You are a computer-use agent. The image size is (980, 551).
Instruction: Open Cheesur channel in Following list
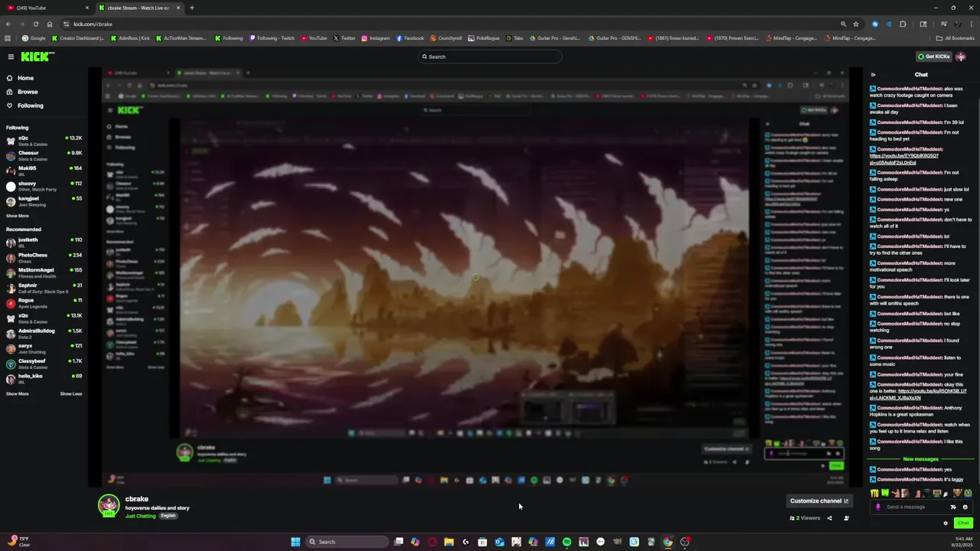(x=44, y=155)
